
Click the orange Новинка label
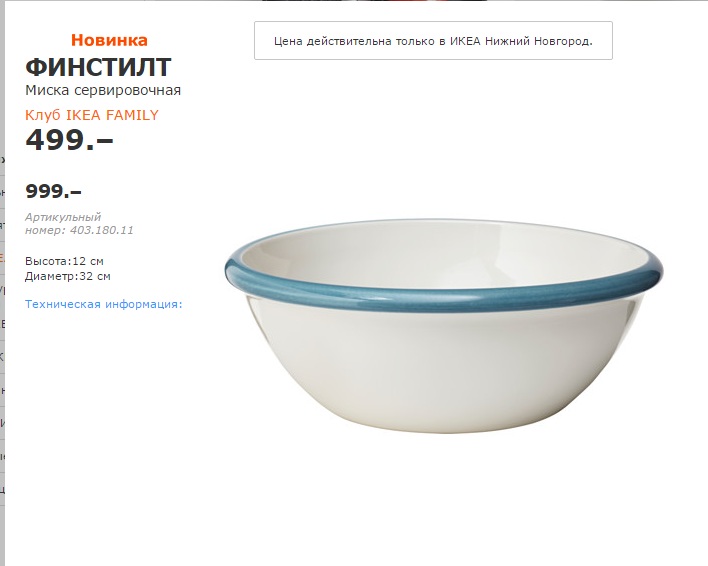[x=109, y=40]
